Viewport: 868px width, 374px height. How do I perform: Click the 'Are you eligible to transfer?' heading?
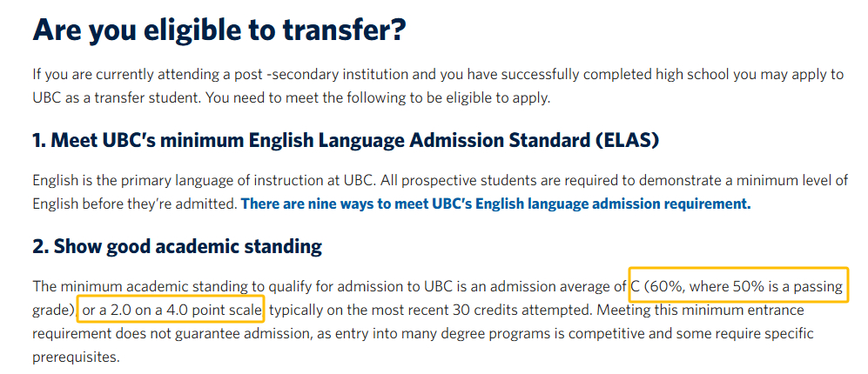[x=219, y=31]
